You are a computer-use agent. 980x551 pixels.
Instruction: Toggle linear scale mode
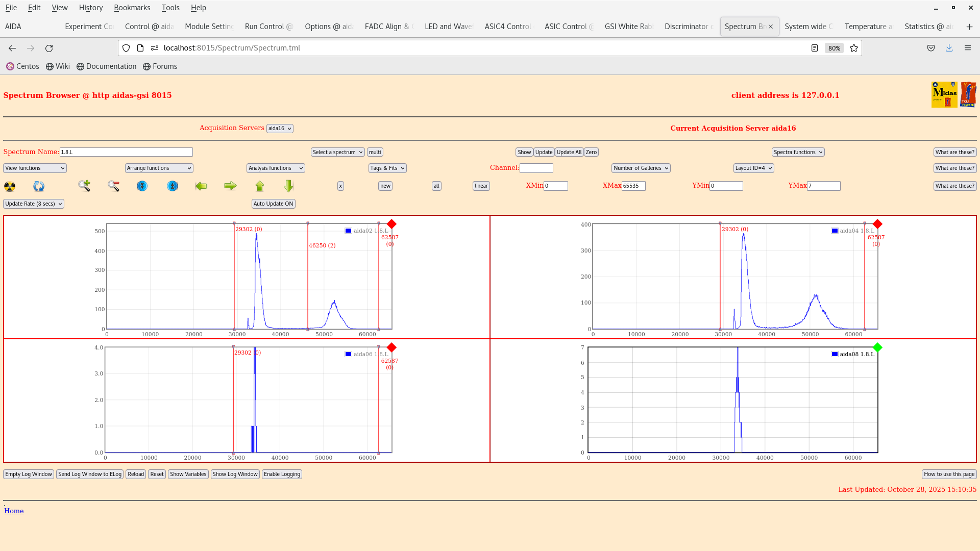480,186
